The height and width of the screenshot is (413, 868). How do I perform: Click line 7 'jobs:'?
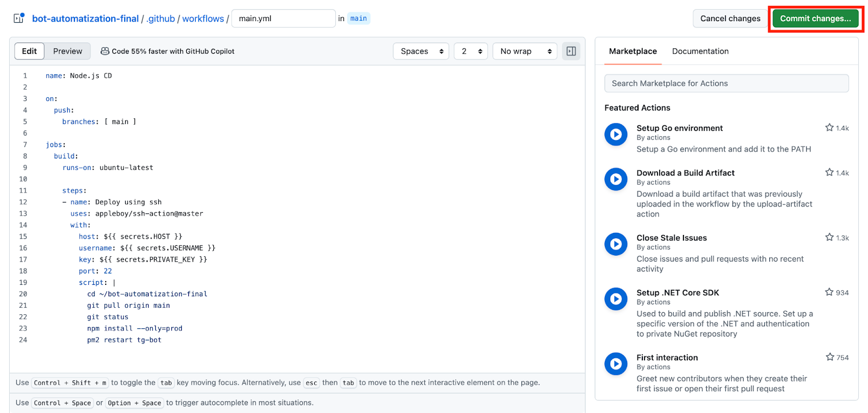(x=55, y=144)
